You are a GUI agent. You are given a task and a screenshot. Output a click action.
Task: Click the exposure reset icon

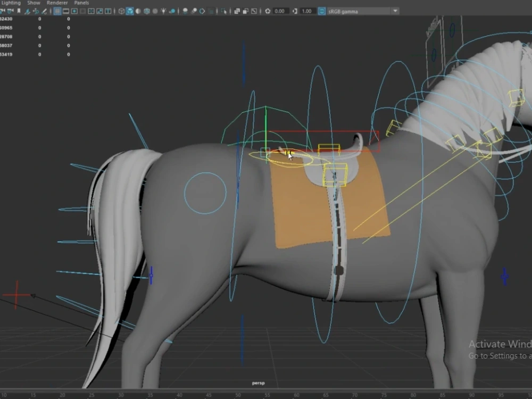click(x=268, y=11)
